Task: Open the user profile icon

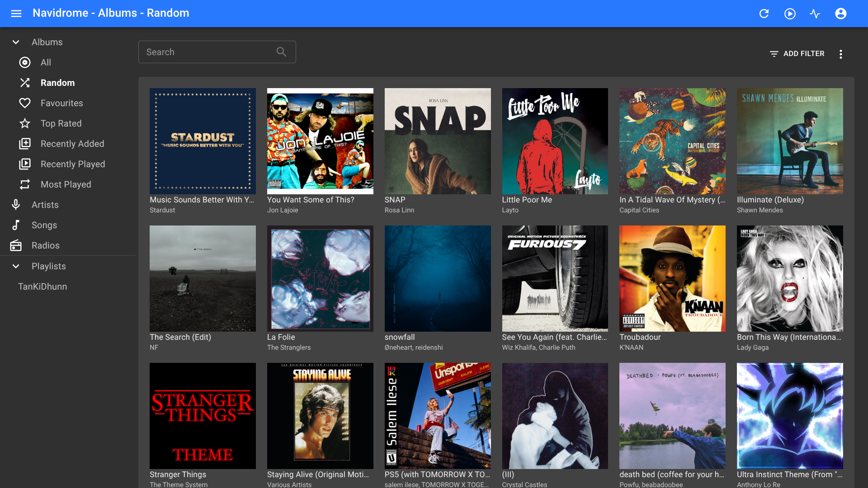Action: pyautogui.click(x=841, y=14)
